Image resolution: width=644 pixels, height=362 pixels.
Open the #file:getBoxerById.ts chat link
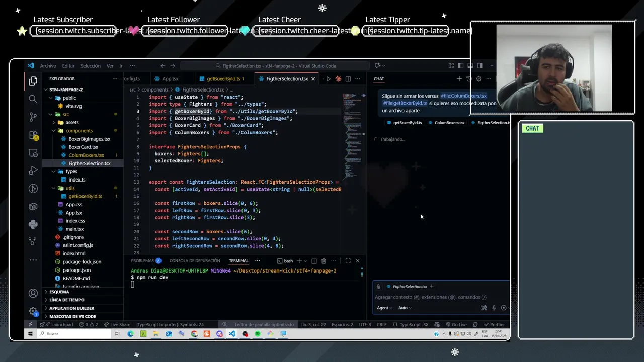click(x=405, y=103)
